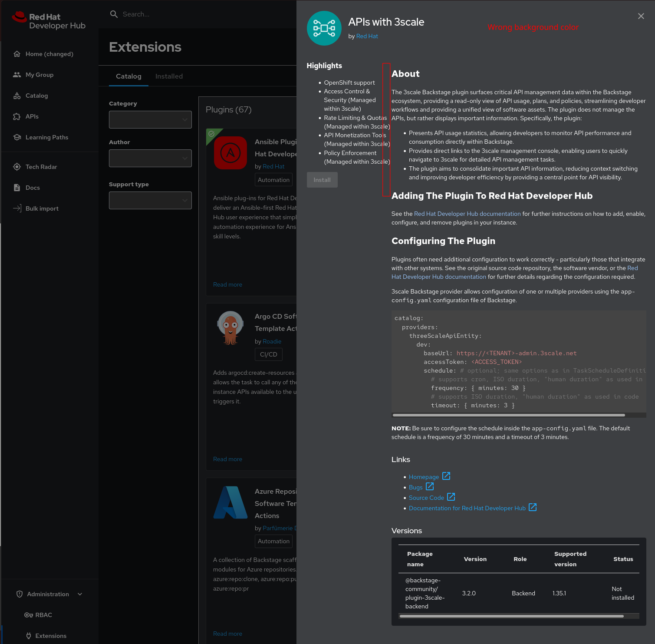Click the Docs document icon
The image size is (655, 644).
point(17,188)
